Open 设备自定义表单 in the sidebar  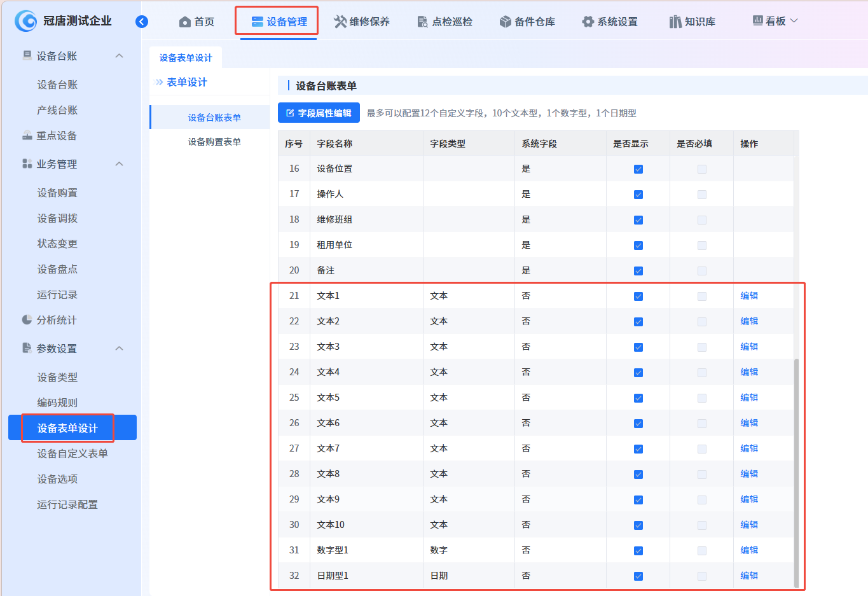click(72, 454)
